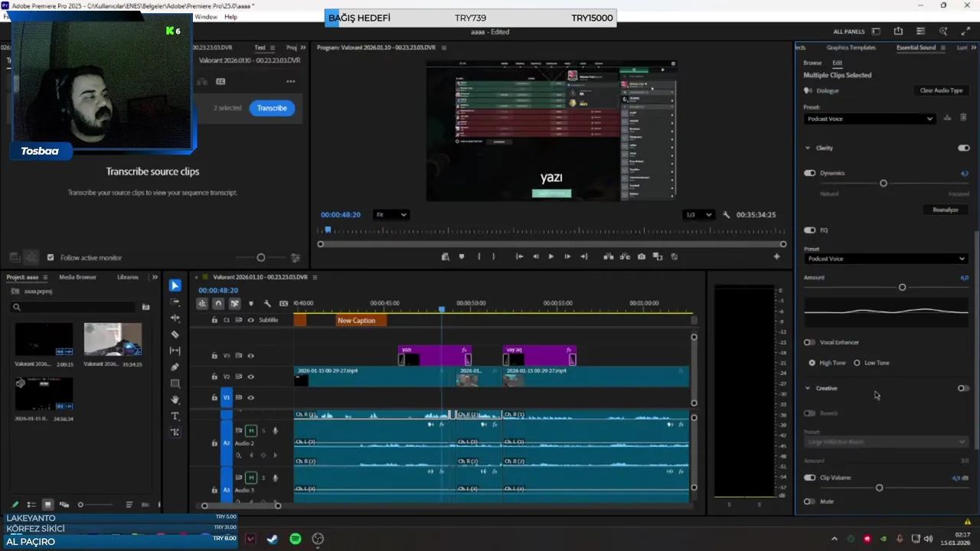
Task: Open the Window menu
Action: pos(205,17)
